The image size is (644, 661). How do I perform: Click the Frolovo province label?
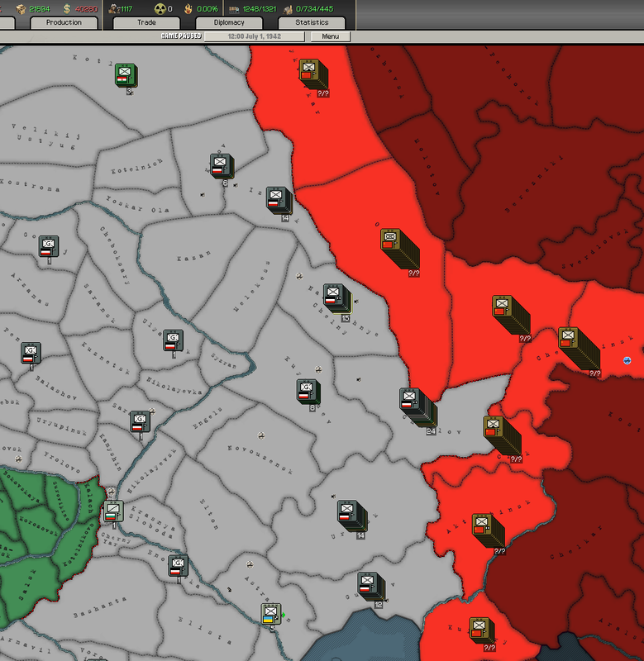coord(62,463)
